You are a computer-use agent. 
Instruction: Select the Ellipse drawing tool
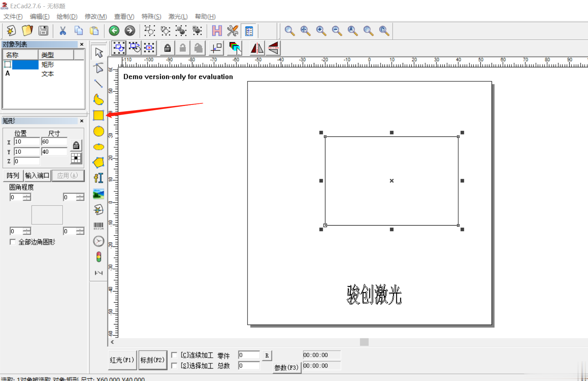pyautogui.click(x=99, y=147)
